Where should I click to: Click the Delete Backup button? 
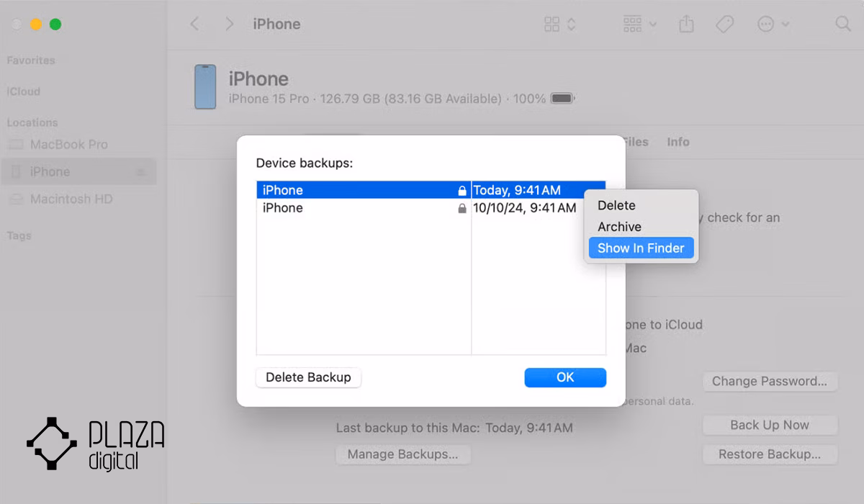[x=308, y=377]
